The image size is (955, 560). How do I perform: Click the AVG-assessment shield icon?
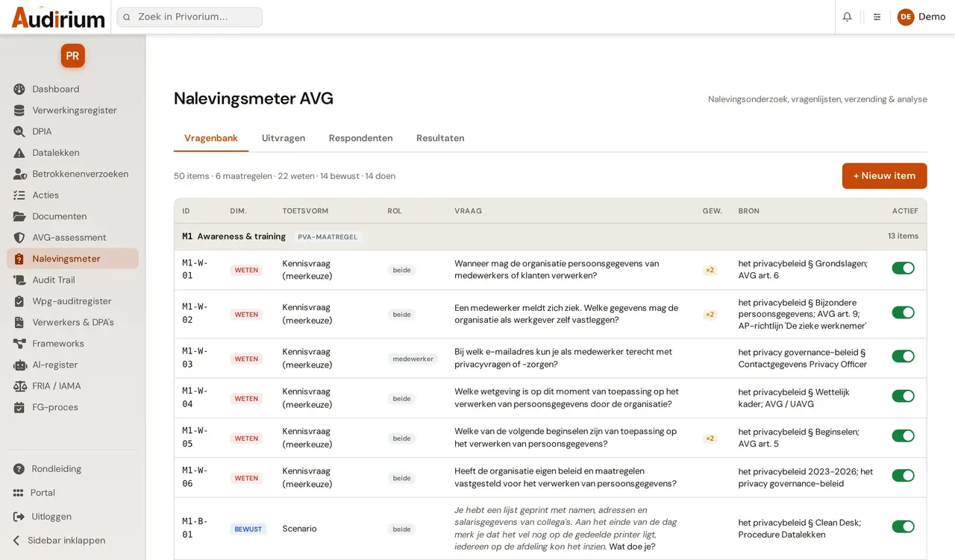point(19,238)
